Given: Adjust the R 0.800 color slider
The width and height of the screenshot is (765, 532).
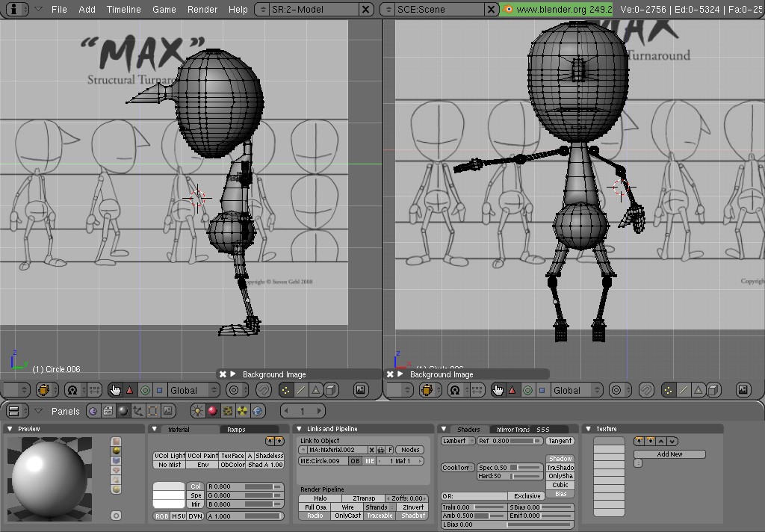Looking at the screenshot, I should click(x=245, y=486).
